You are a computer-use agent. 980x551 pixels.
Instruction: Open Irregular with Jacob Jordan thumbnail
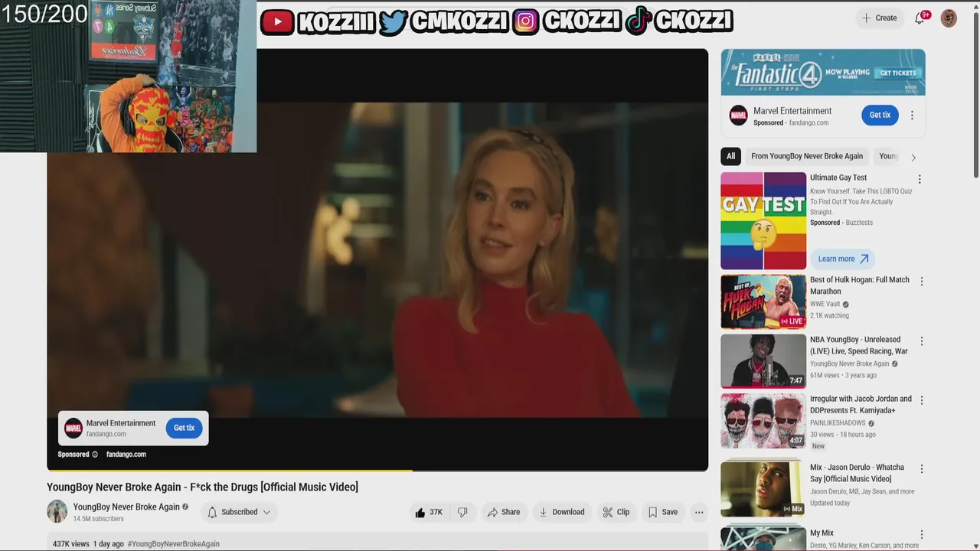tap(763, 421)
